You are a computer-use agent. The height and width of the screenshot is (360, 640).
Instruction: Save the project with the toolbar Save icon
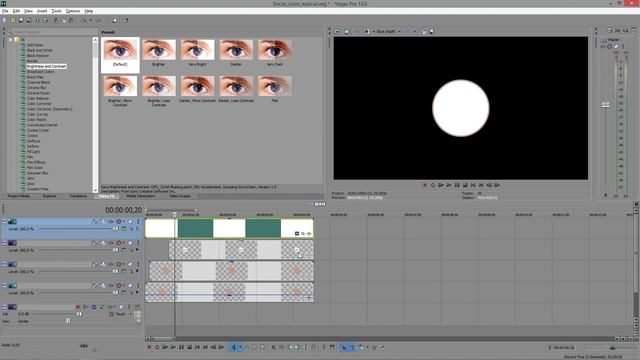(x=21, y=20)
